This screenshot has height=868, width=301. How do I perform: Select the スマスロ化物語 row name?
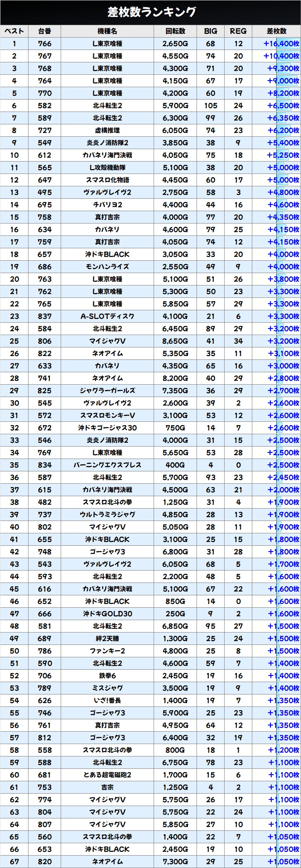pos(107,180)
